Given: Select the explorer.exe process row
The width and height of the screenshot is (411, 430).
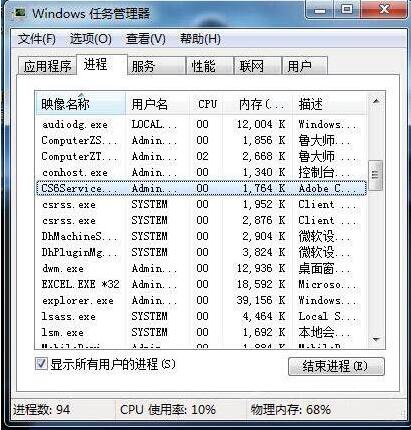Looking at the screenshot, I should (201, 300).
